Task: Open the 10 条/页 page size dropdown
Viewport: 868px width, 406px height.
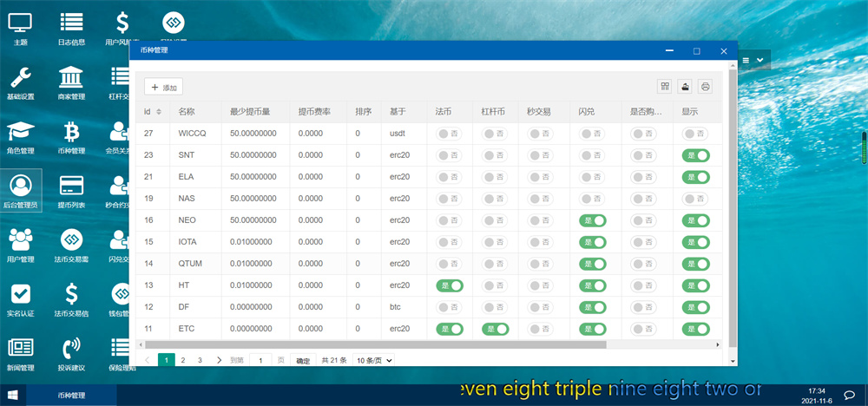Action: 373,360
